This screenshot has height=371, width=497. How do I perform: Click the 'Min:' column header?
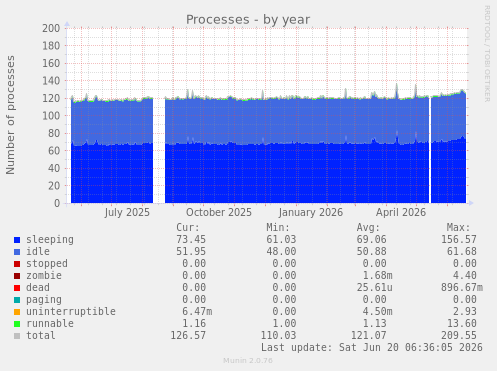click(x=278, y=228)
